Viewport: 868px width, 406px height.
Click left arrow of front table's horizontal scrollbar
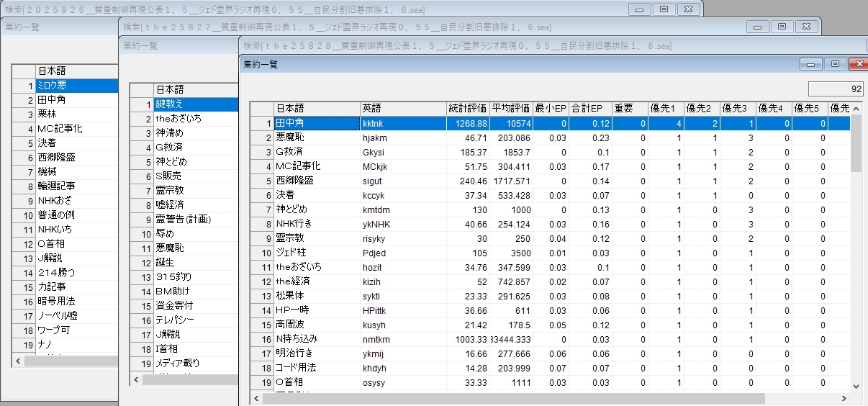[257, 398]
